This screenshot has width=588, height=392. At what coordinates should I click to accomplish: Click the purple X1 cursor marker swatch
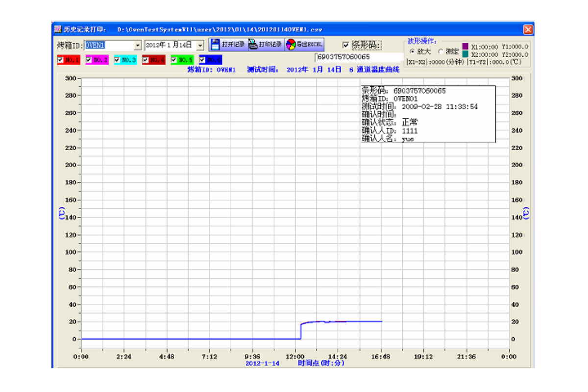click(465, 47)
